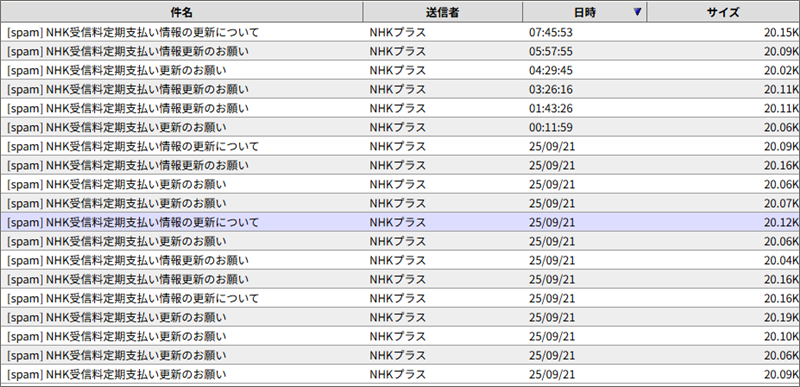The width and height of the screenshot is (800, 387).
Task: Sort by 件名 column header
Action: click(182, 12)
